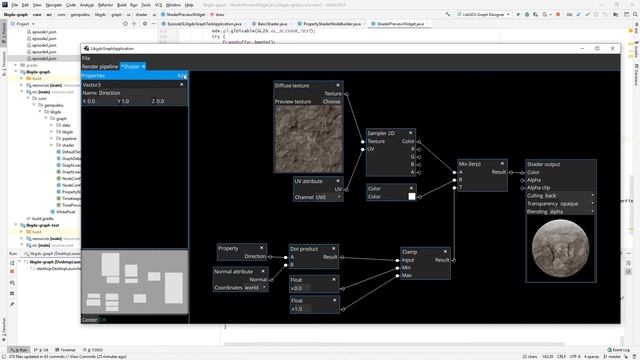
Task: Select episode5.json in project tree
Action: [x=44, y=58]
